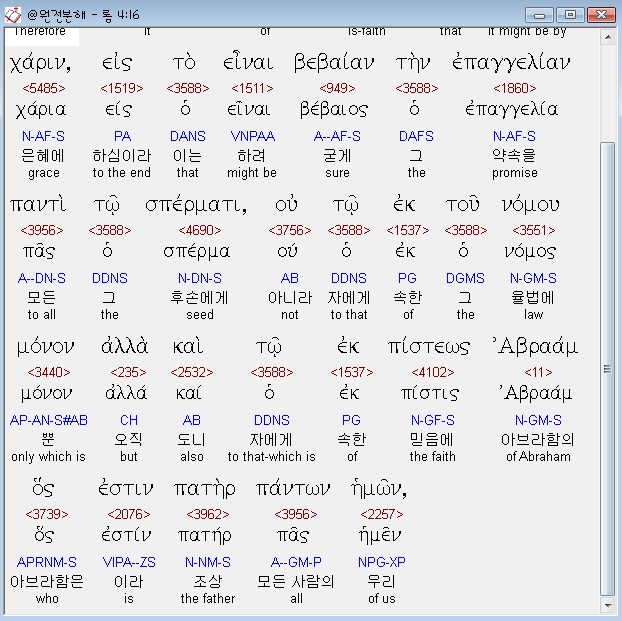Viewport: 622px width, 621px height.
Task: Click Strong's number <235>
Action: (128, 372)
